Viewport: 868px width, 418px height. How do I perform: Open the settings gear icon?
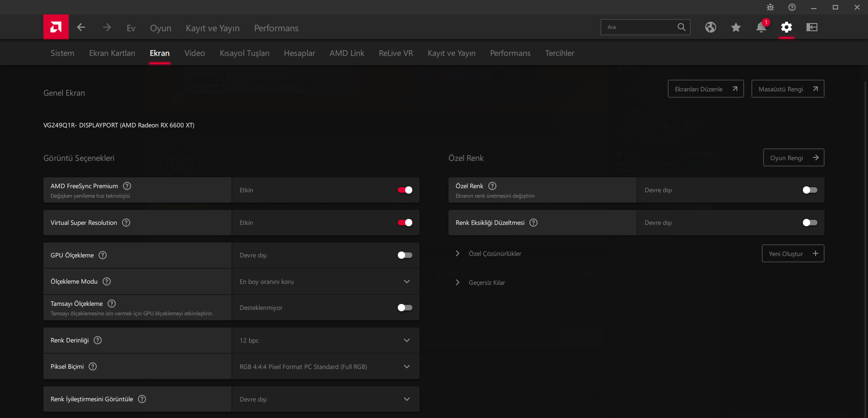[x=787, y=27]
